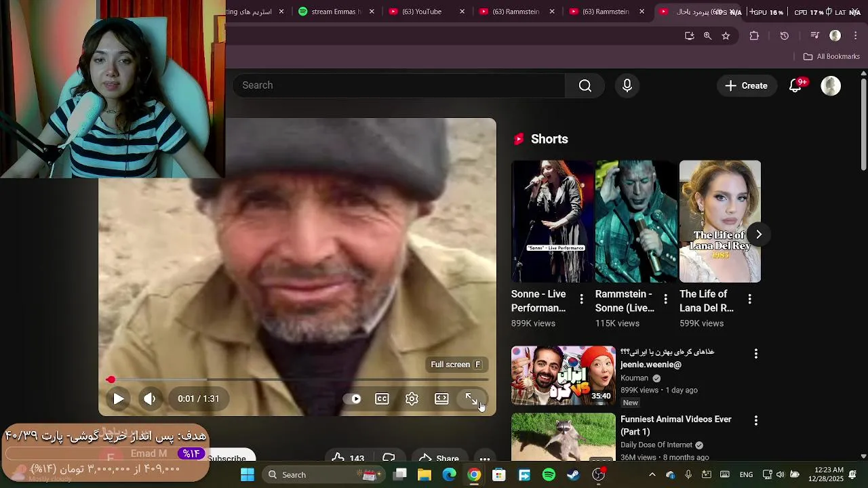Open options for 'Funniest Animal Videos Ever' video

(756, 421)
